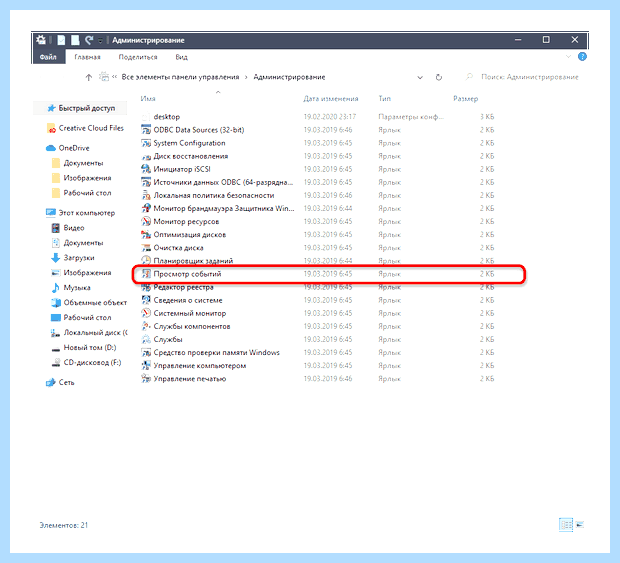620x563 pixels.
Task: Refresh the Администрирование folder view
Action: 439,77
